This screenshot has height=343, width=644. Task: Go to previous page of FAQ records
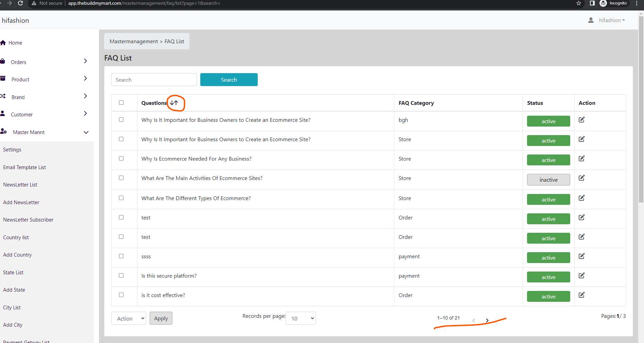[473, 320]
